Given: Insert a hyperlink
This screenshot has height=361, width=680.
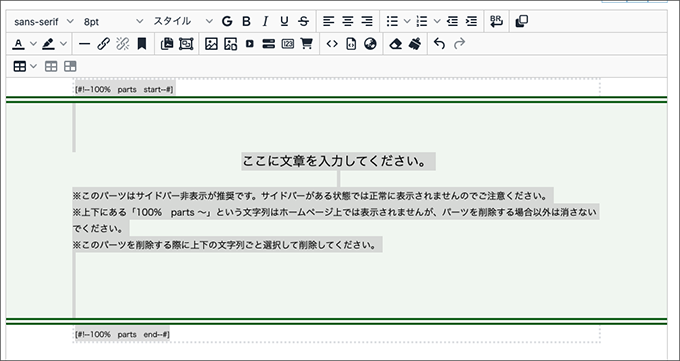Looking at the screenshot, I should tap(104, 44).
